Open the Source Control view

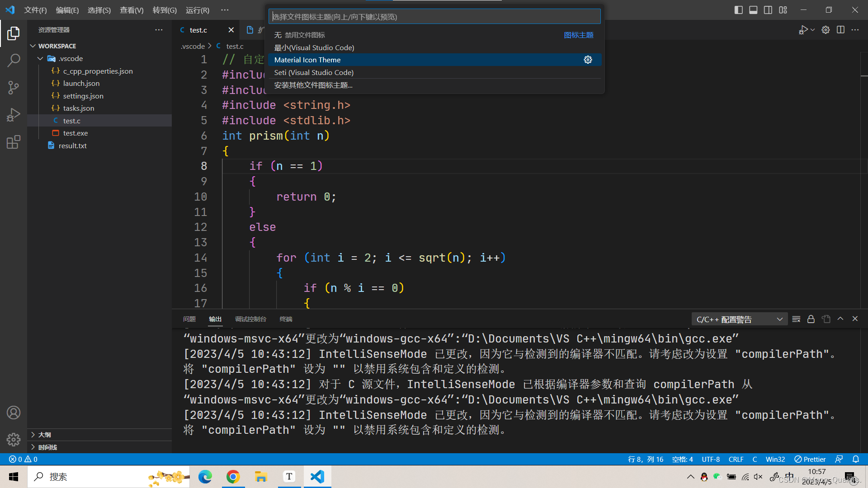tap(14, 87)
